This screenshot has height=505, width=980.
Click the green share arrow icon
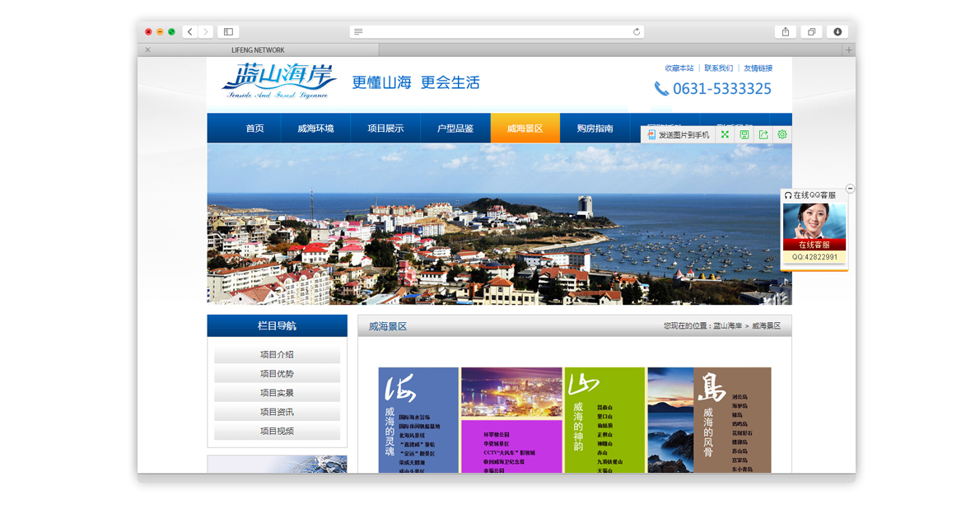point(763,134)
